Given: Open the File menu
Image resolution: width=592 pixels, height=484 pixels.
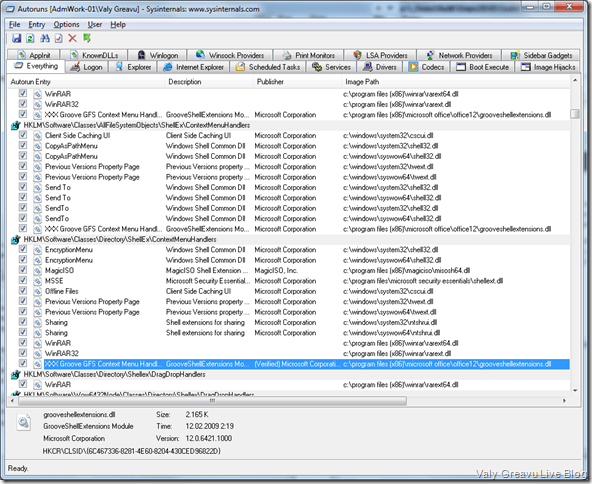Looking at the screenshot, I should [14, 25].
